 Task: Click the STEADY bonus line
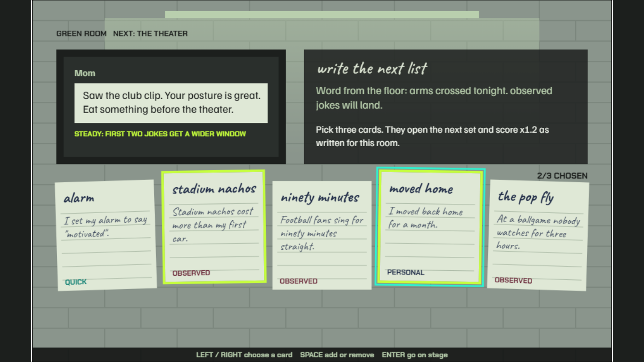click(x=160, y=134)
